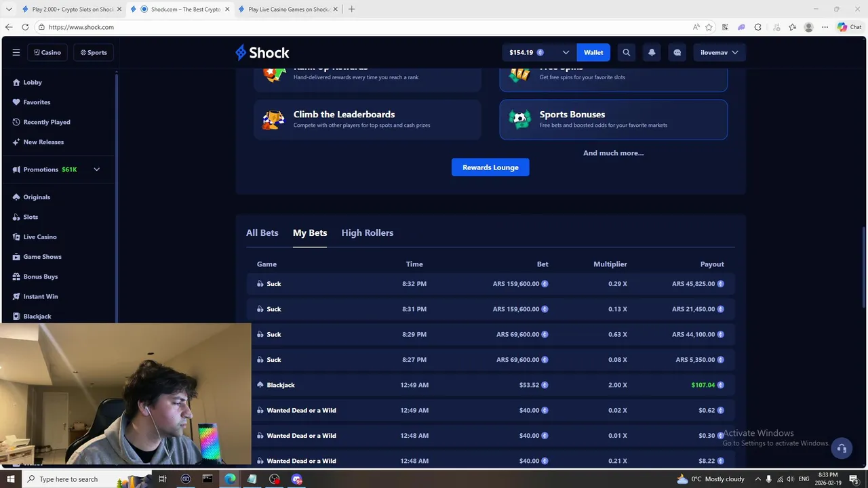Expand the Promotions sidebar section
The width and height of the screenshot is (868, 488).
(x=96, y=169)
